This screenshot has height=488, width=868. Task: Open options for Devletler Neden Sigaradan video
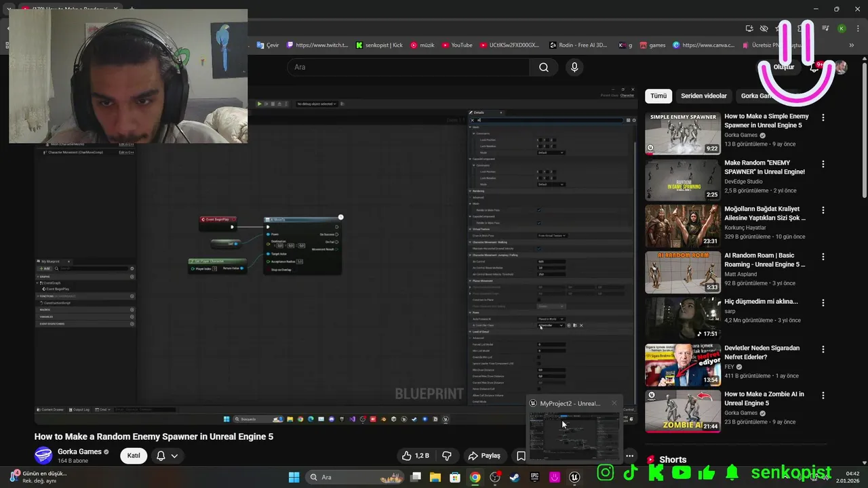pyautogui.click(x=823, y=349)
